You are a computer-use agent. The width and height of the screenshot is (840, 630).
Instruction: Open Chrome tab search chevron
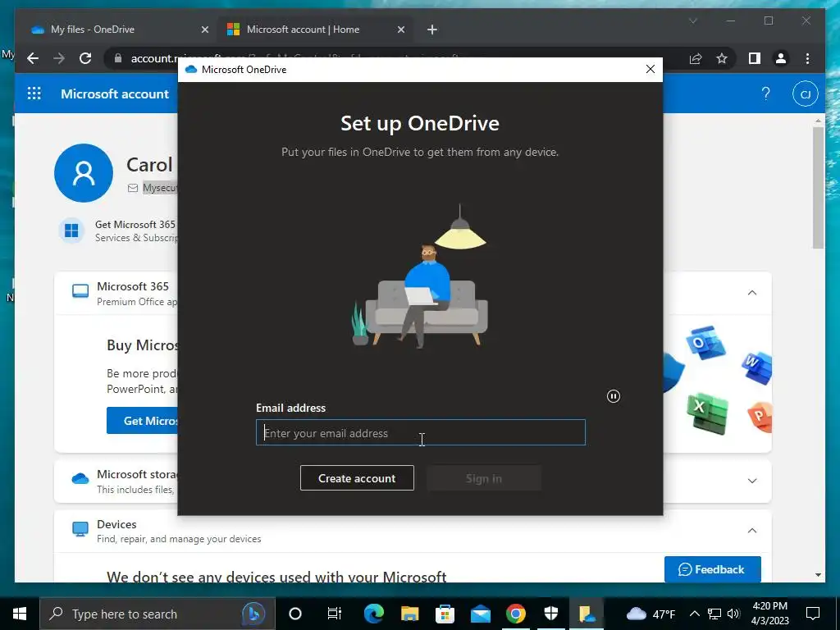click(692, 21)
